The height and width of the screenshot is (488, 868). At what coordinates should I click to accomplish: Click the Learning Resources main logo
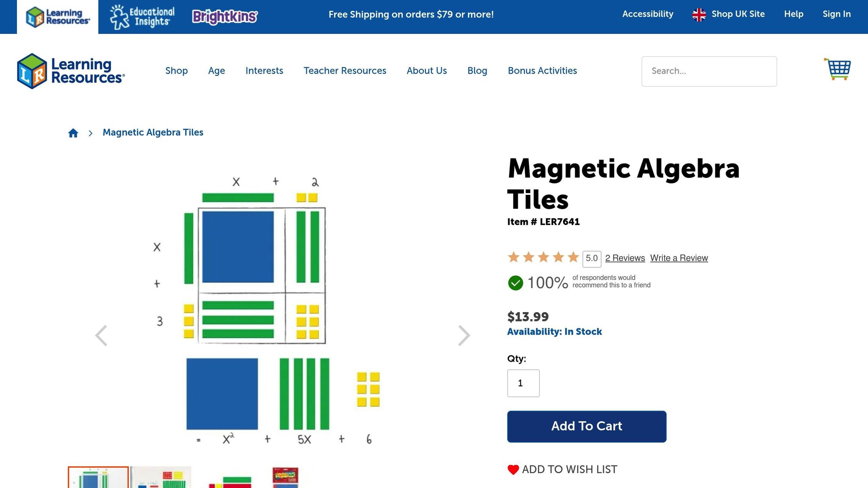pos(71,71)
